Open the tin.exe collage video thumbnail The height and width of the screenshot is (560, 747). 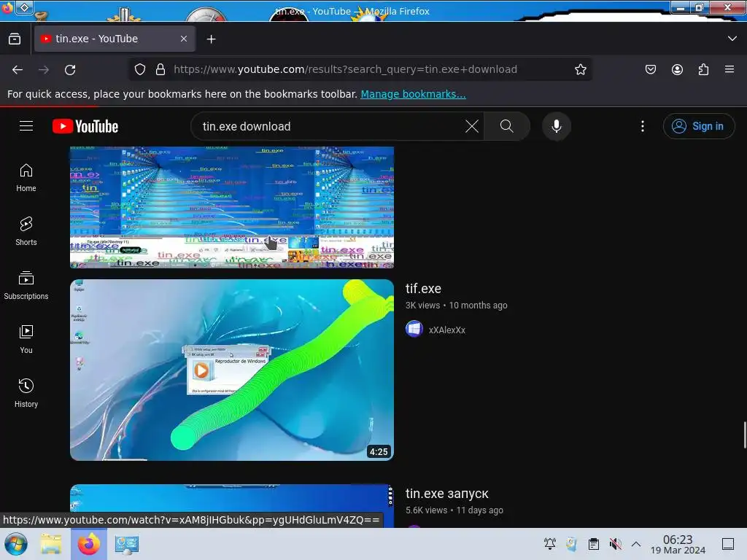point(232,207)
